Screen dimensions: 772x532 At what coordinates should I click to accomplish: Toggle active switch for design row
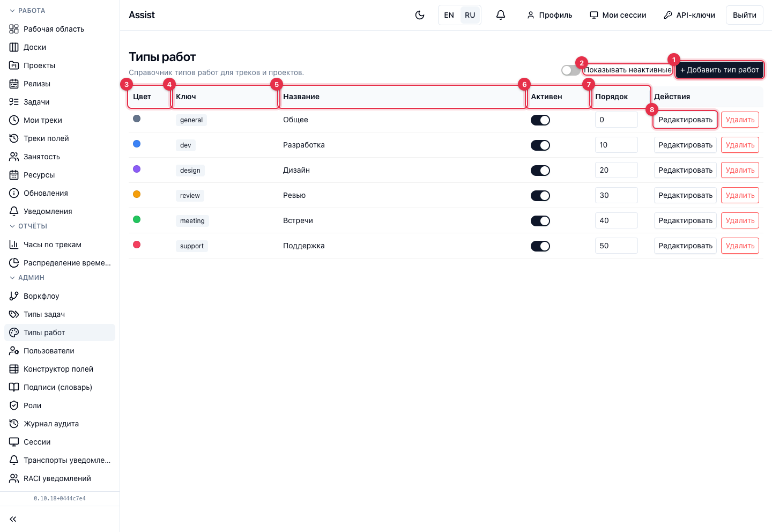click(x=540, y=171)
